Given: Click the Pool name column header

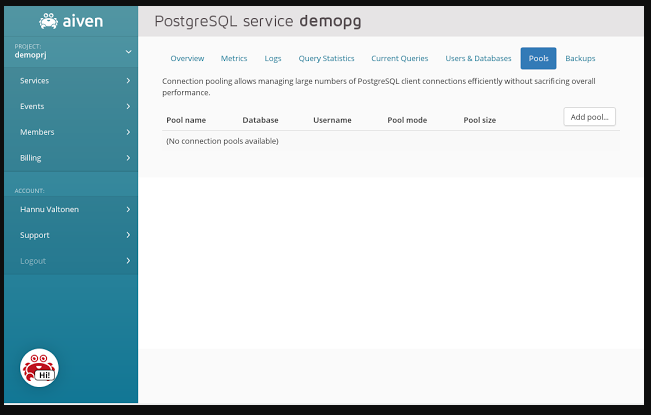Looking at the screenshot, I should [x=186, y=120].
